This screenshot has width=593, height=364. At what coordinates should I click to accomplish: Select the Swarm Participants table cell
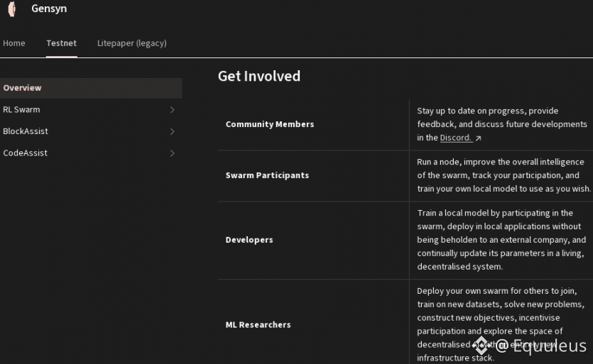(267, 175)
